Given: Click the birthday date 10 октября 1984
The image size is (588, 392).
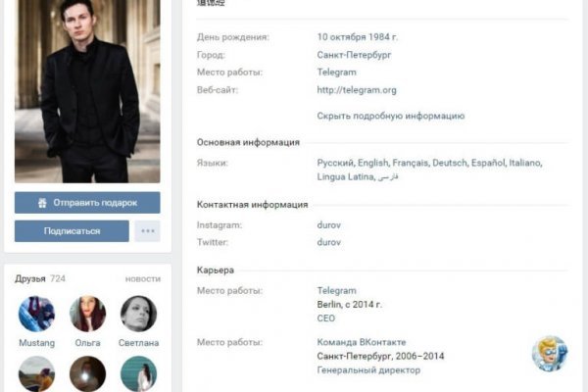Looking at the screenshot, I should (357, 37).
